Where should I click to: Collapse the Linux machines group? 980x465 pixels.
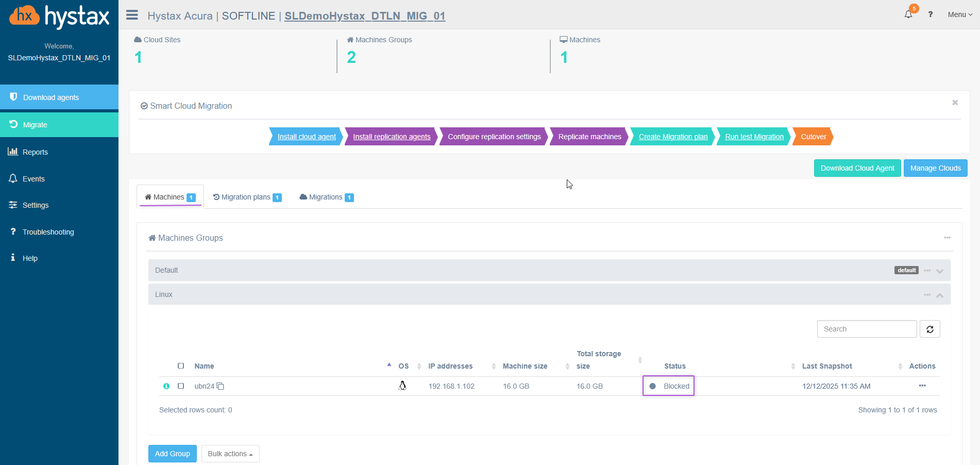point(940,295)
